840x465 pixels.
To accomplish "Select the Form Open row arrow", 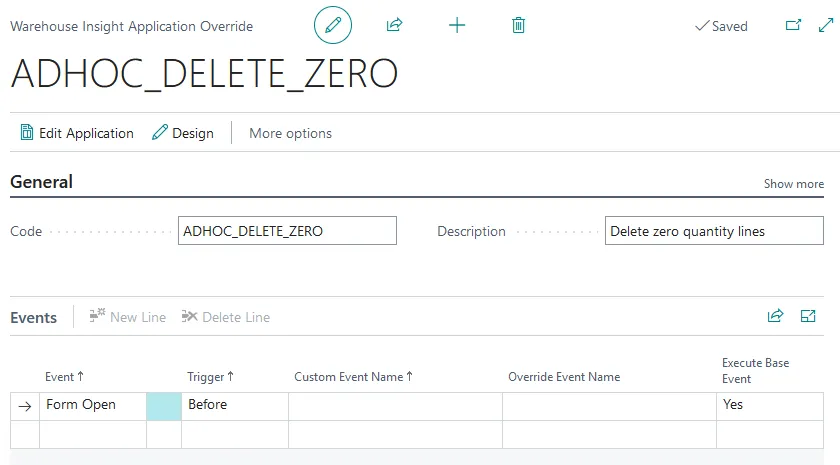I will 24,406.
